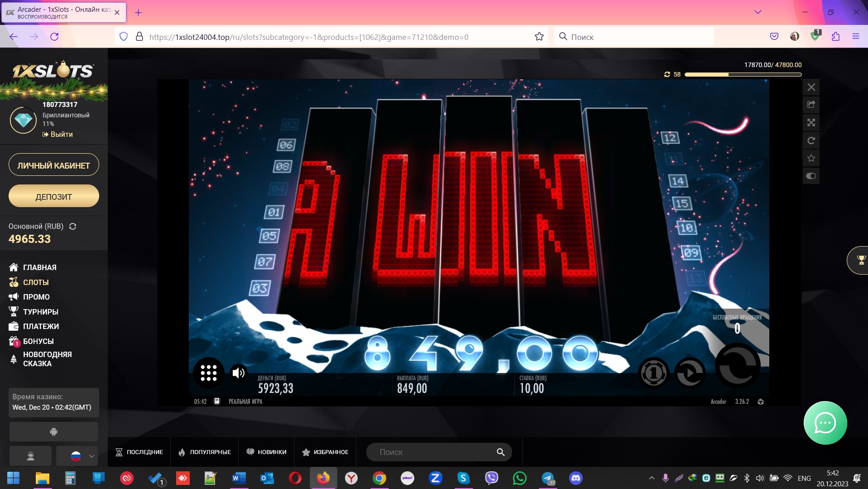
Task: Click the browser back arrow
Action: (14, 37)
